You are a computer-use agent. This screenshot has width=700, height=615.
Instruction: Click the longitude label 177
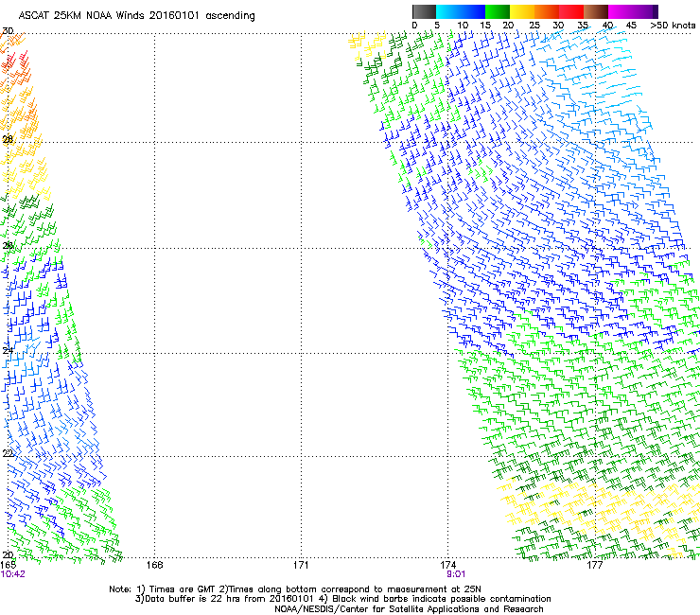coord(594,565)
